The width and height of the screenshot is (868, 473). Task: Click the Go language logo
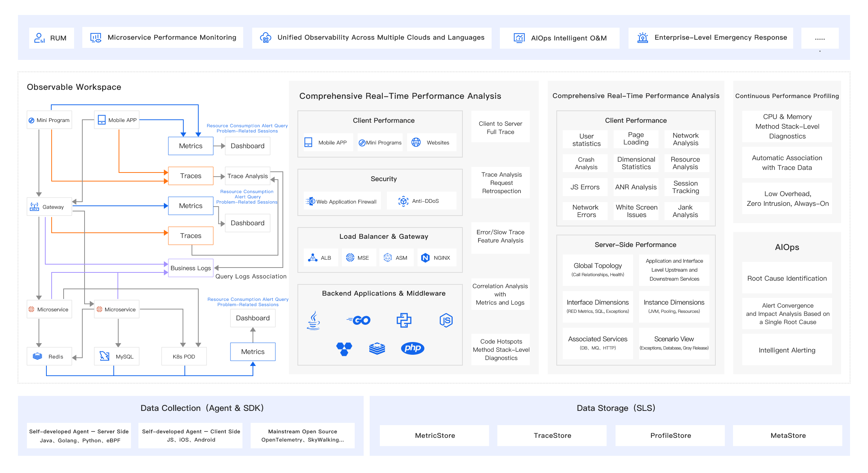tap(358, 320)
